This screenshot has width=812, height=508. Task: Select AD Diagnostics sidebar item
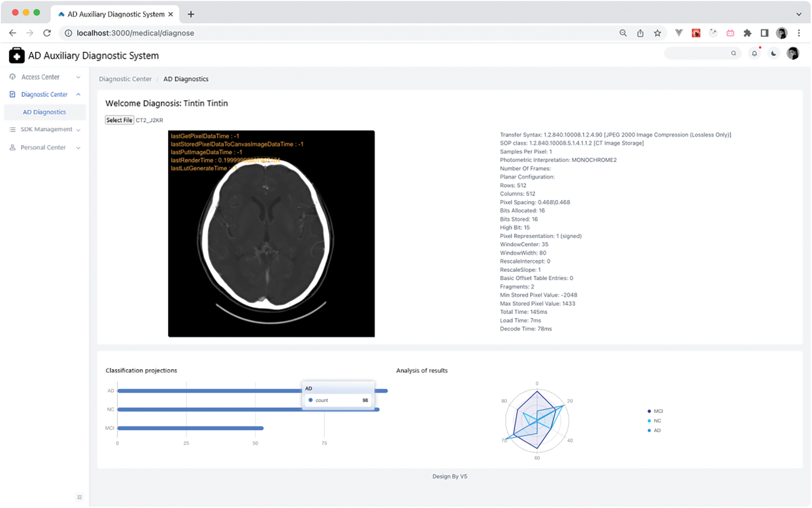point(45,112)
